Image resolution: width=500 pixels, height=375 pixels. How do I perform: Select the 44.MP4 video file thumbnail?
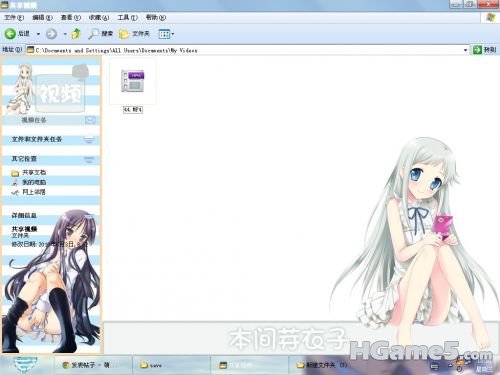click(x=133, y=81)
